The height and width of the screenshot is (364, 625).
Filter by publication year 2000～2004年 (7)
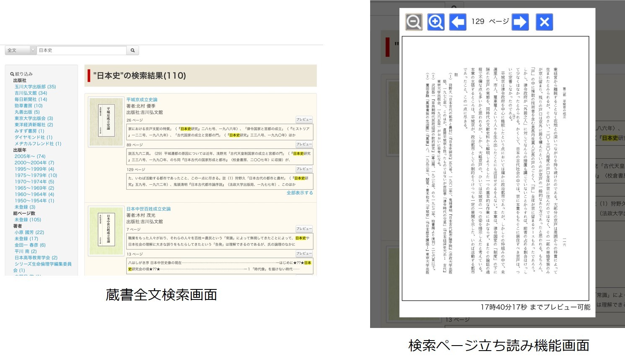click(x=34, y=163)
